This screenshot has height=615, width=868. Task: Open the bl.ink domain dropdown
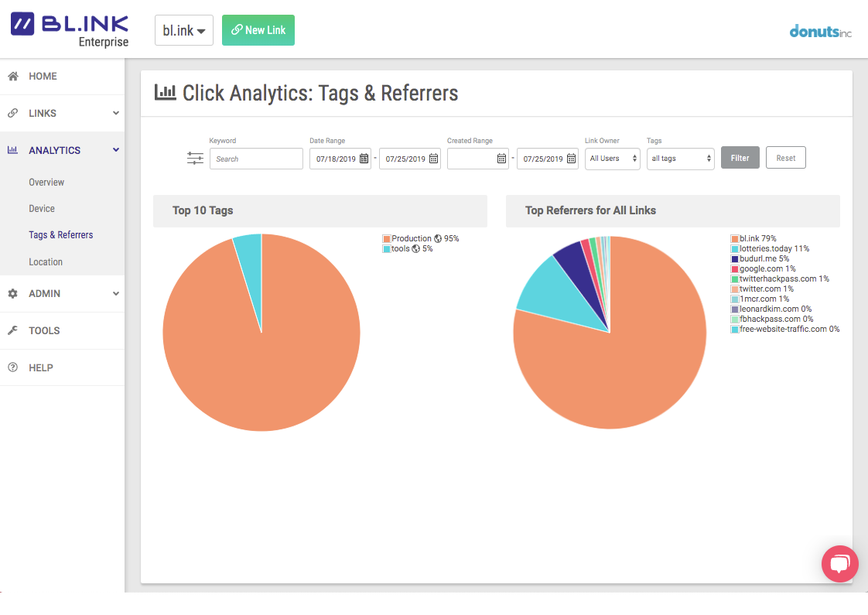click(184, 30)
